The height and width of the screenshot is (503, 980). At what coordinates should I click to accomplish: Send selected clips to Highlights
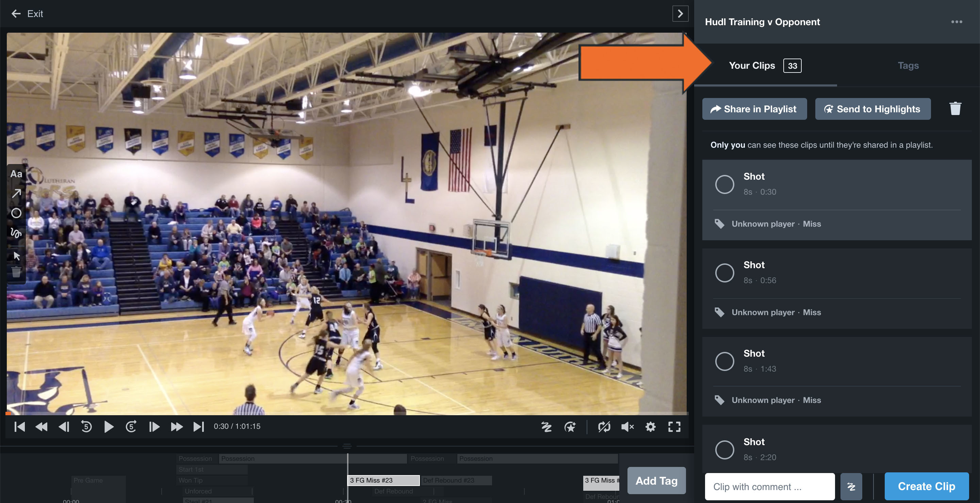click(x=873, y=109)
